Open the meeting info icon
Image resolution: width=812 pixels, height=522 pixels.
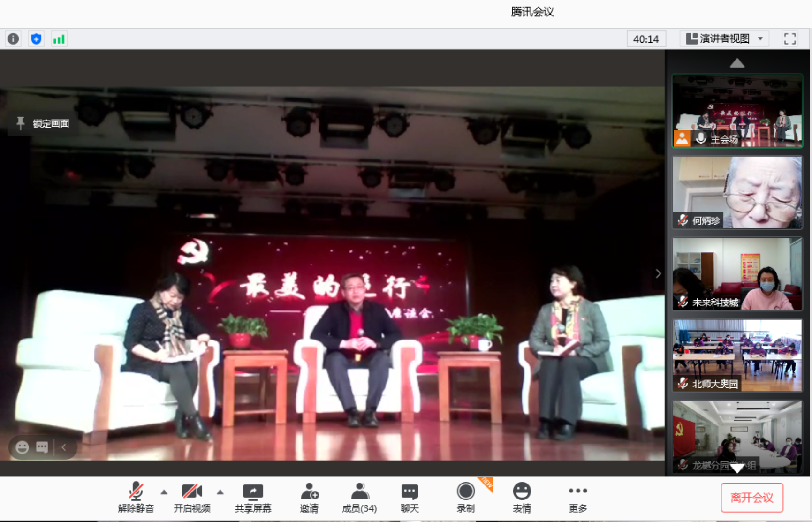pos(13,38)
